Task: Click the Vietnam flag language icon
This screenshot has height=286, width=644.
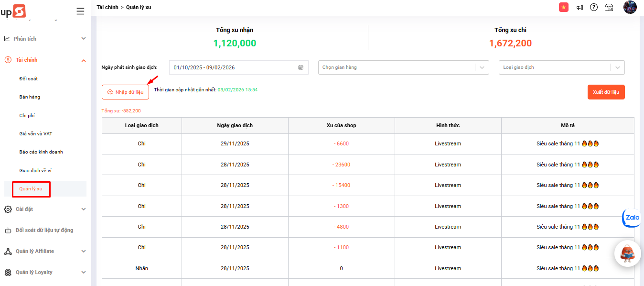Action: (564, 7)
